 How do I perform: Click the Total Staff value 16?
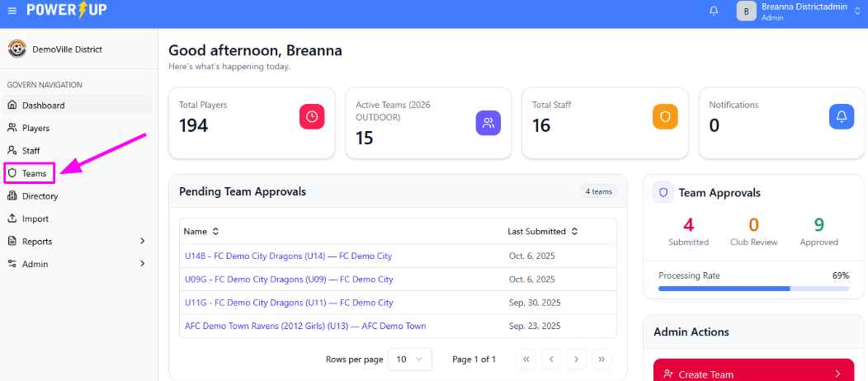(541, 125)
